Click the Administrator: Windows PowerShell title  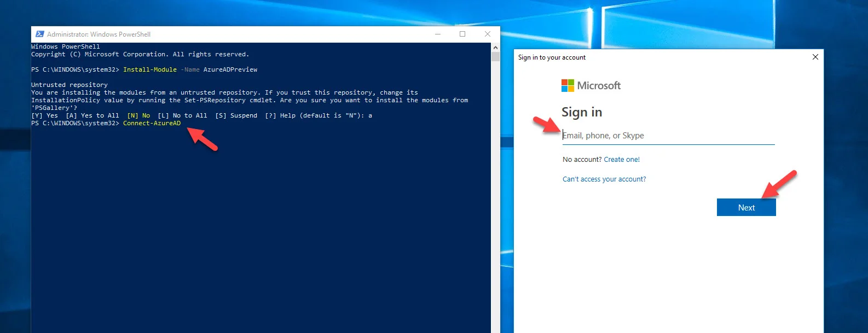(99, 34)
